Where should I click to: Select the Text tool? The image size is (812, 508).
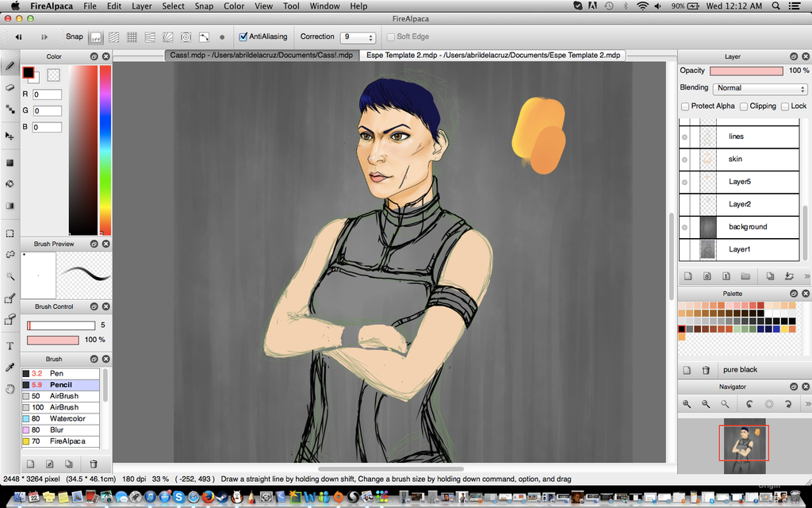(10, 345)
